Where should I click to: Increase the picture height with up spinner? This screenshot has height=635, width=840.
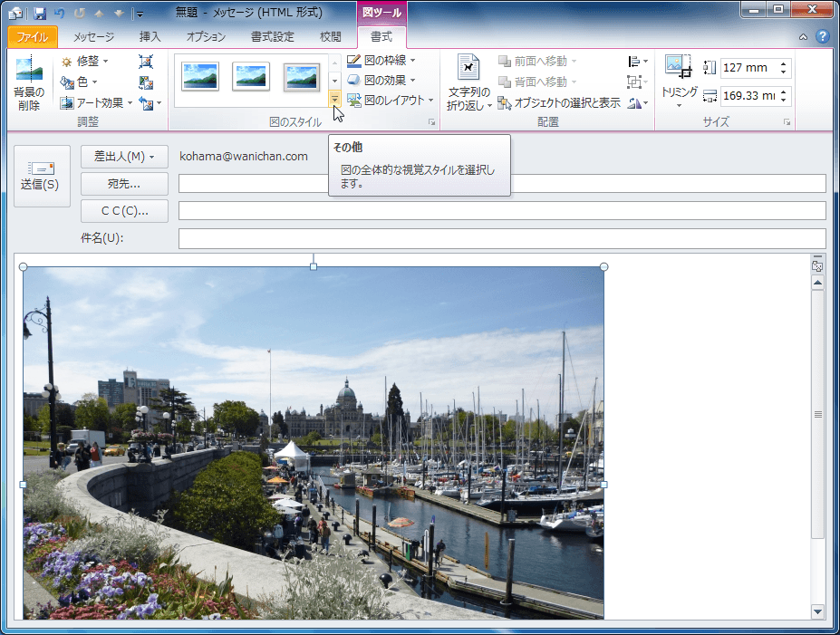click(x=783, y=63)
